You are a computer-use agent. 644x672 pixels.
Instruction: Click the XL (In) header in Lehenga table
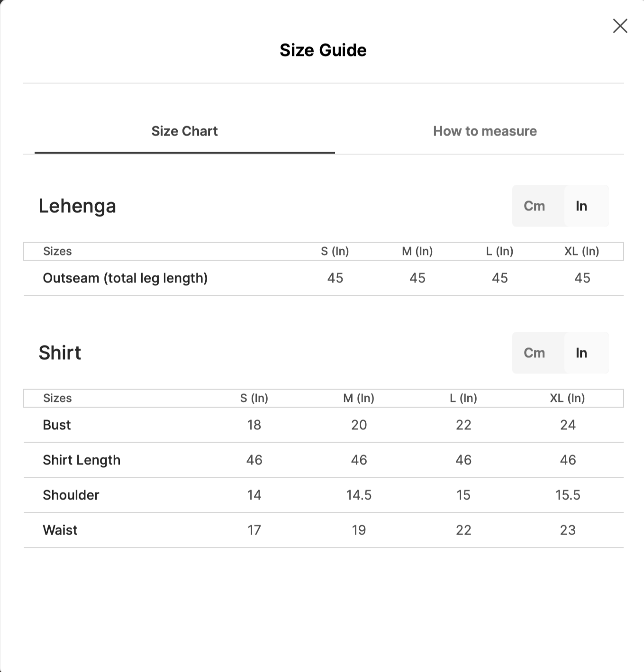(x=581, y=251)
